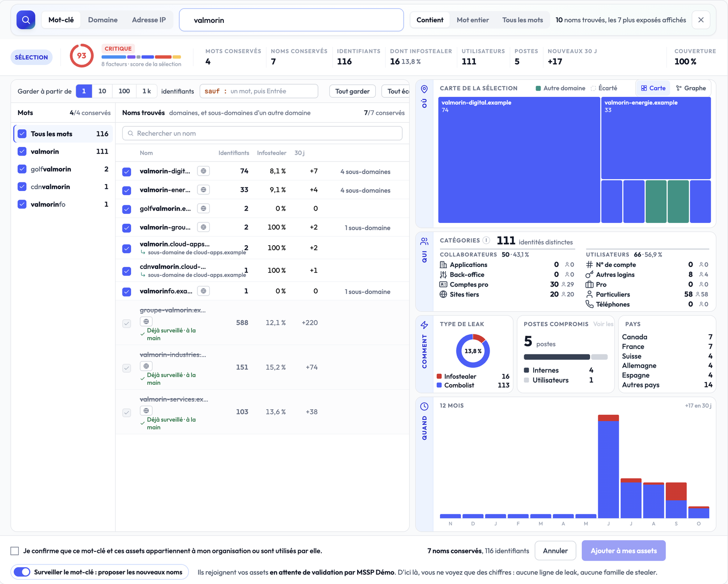Click the Annuler button
The image size is (728, 584).
click(x=555, y=551)
